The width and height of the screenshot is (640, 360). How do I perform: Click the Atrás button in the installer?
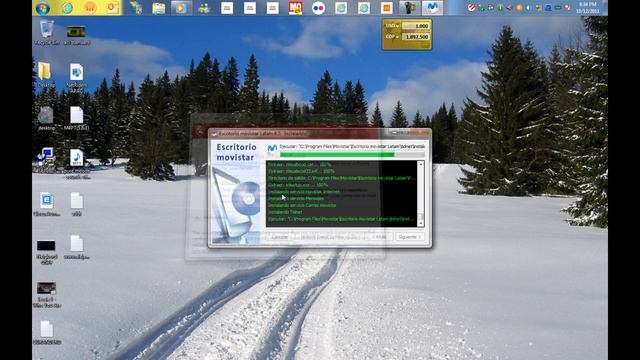[380, 237]
